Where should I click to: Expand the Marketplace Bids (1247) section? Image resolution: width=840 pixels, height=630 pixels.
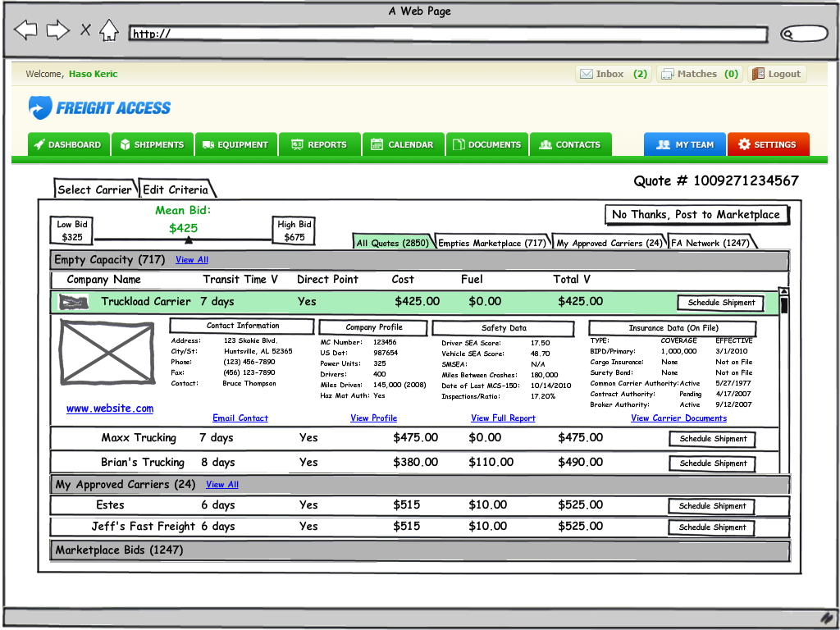(119, 550)
